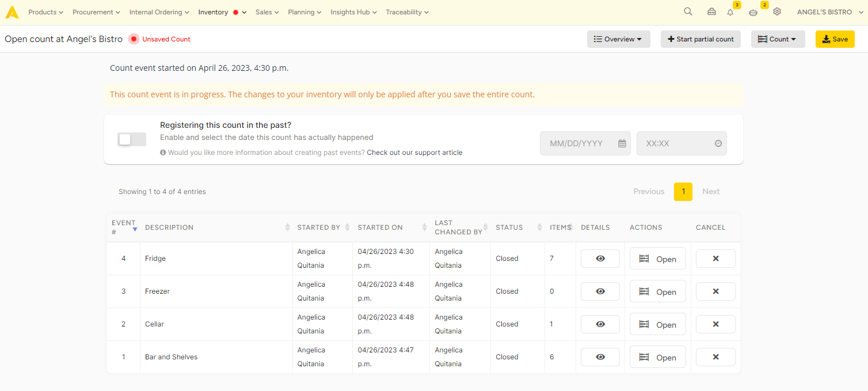Viewport: 868px width, 391px height.
Task: Click Start partial count button
Action: coord(701,39)
